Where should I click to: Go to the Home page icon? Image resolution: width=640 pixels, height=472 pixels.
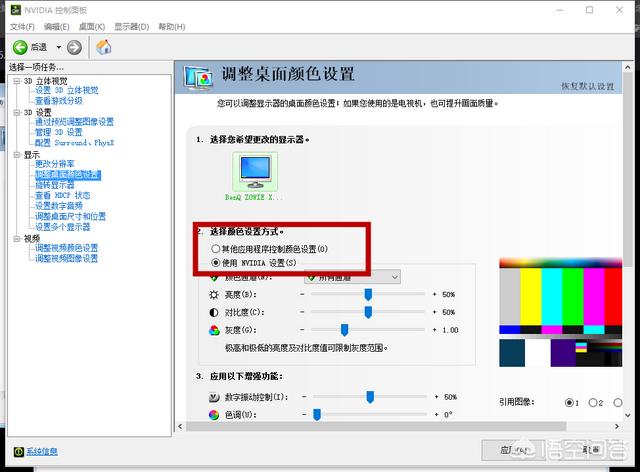click(104, 47)
